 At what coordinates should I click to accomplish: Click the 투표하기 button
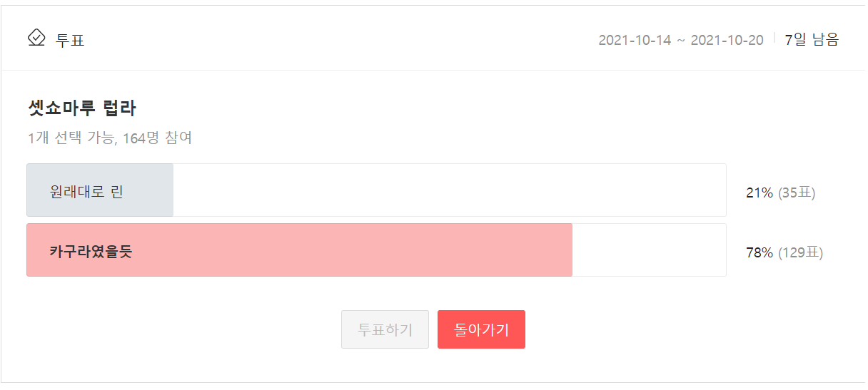point(385,329)
